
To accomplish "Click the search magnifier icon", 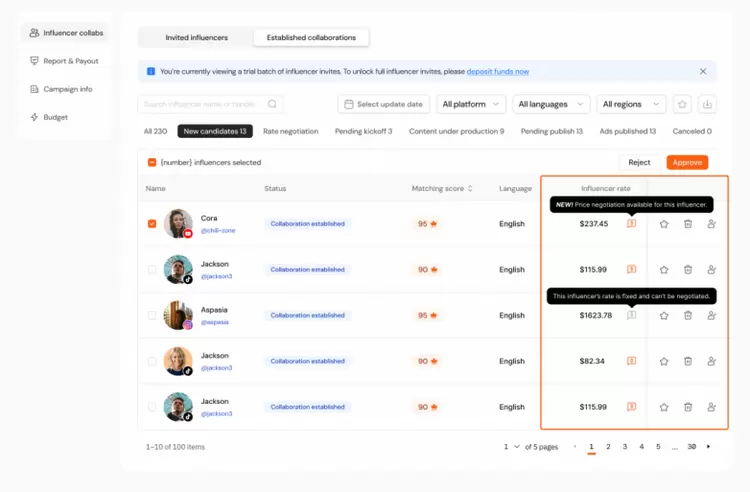I will click(x=273, y=104).
